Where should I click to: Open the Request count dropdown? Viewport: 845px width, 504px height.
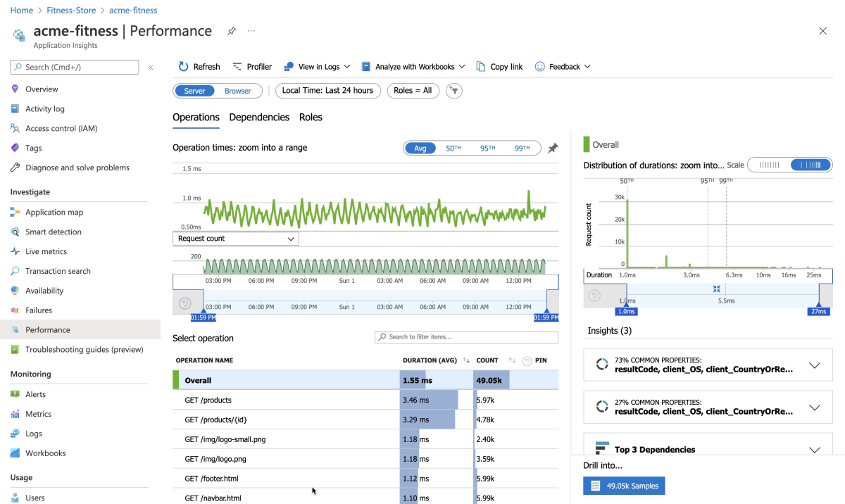coord(235,239)
